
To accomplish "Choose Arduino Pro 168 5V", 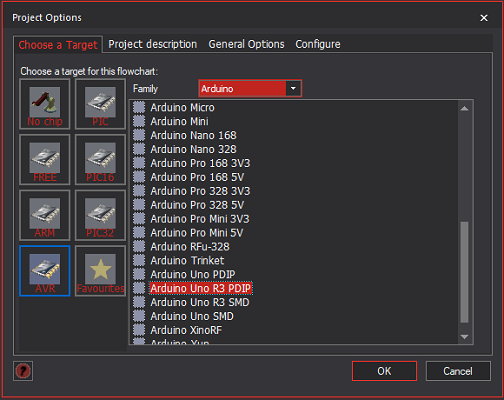I will 197,177.
